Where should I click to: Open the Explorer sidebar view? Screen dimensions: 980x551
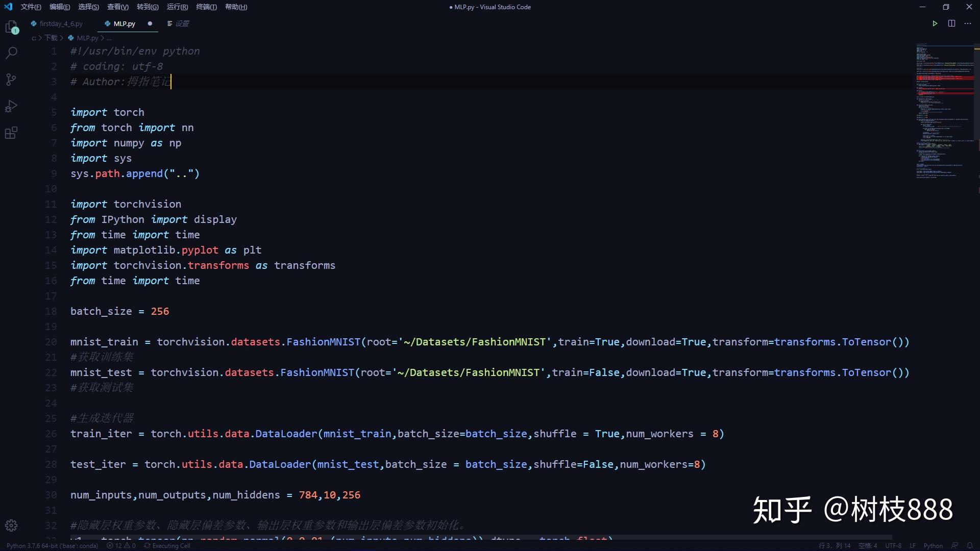click(11, 27)
